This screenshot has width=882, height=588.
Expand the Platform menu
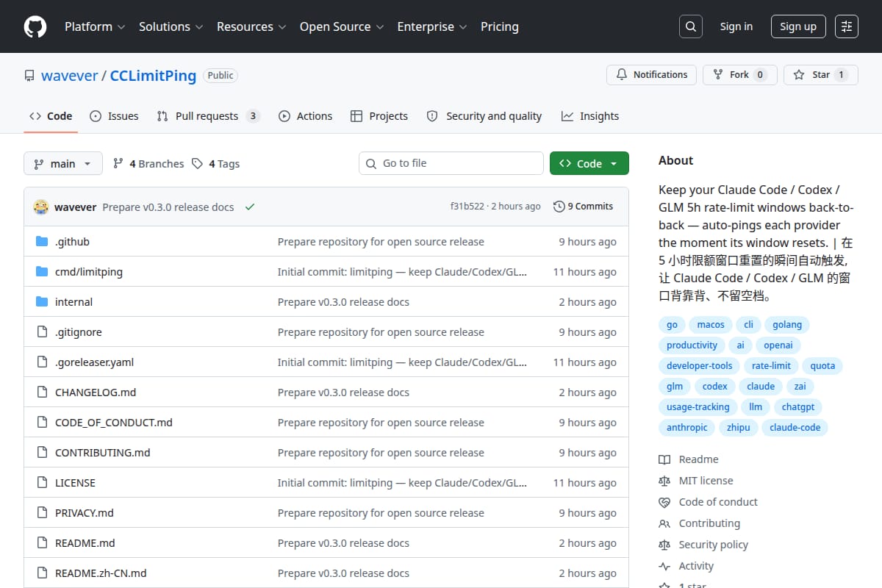pos(94,26)
